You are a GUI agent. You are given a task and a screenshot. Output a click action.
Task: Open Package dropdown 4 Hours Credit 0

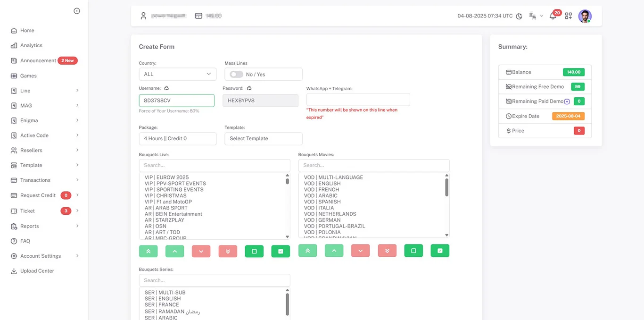click(178, 138)
